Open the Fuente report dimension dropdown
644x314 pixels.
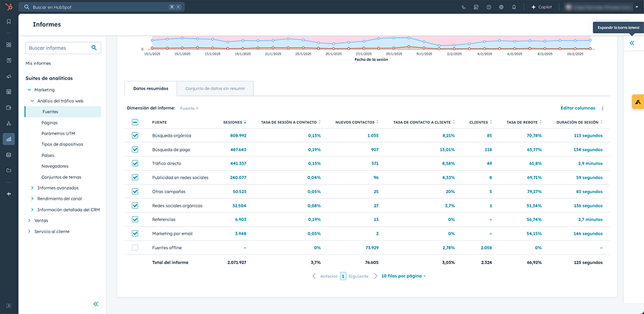pos(189,108)
